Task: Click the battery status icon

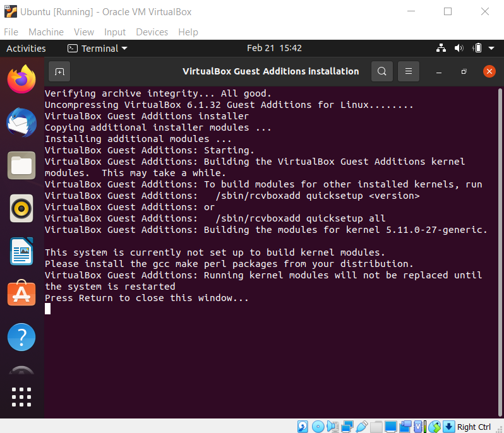Action: tap(477, 48)
